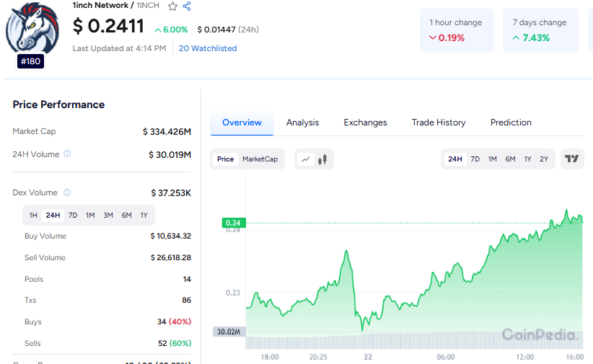Select 1H Dex Volume period

(x=33, y=215)
